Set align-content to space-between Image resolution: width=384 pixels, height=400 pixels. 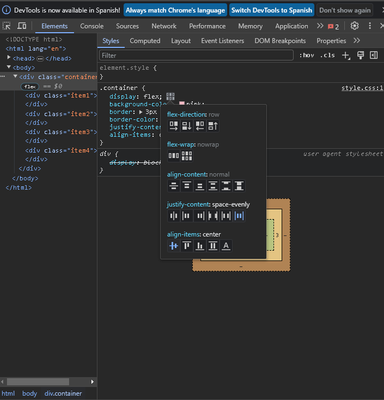coord(226,186)
